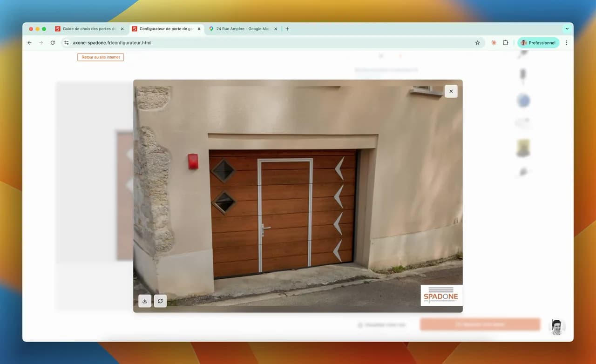Close the Guide de choix des portes tab
Screen dimensions: 596x364
pos(122,29)
